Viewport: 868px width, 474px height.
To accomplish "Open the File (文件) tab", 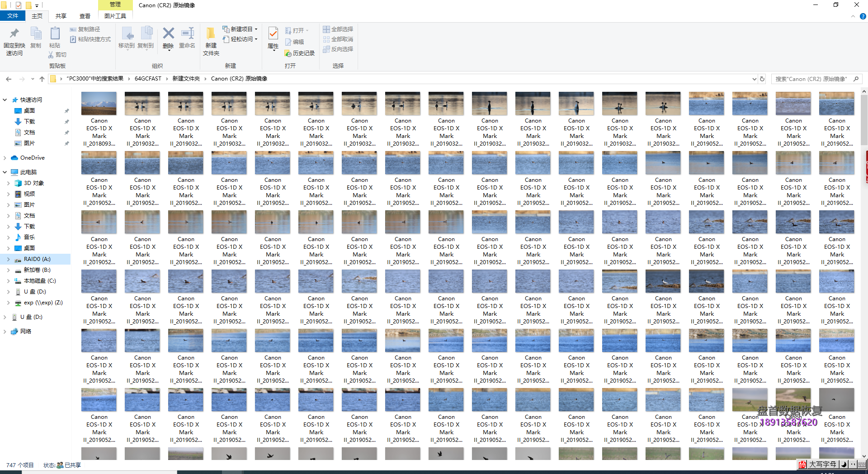I will pyautogui.click(x=13, y=16).
